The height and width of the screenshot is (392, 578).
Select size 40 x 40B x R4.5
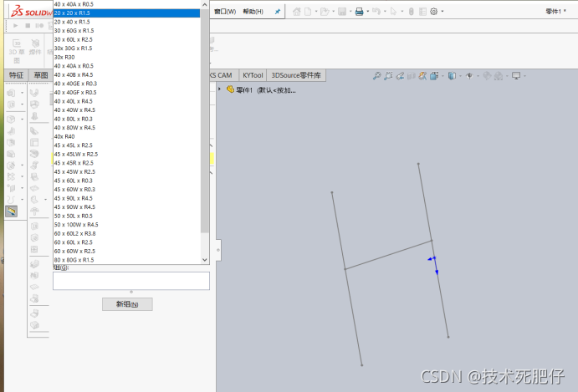pos(127,74)
